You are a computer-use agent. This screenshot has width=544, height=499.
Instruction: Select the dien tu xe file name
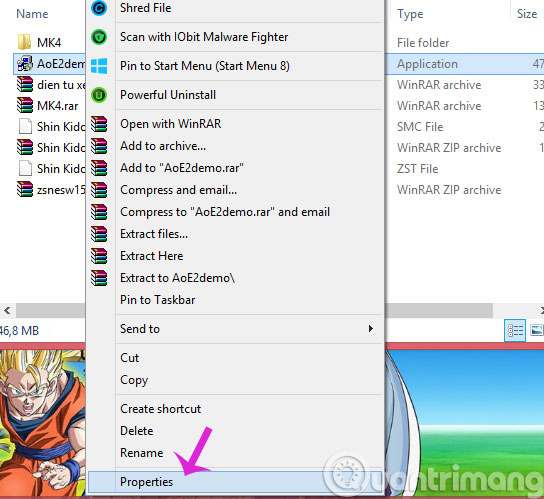61,85
